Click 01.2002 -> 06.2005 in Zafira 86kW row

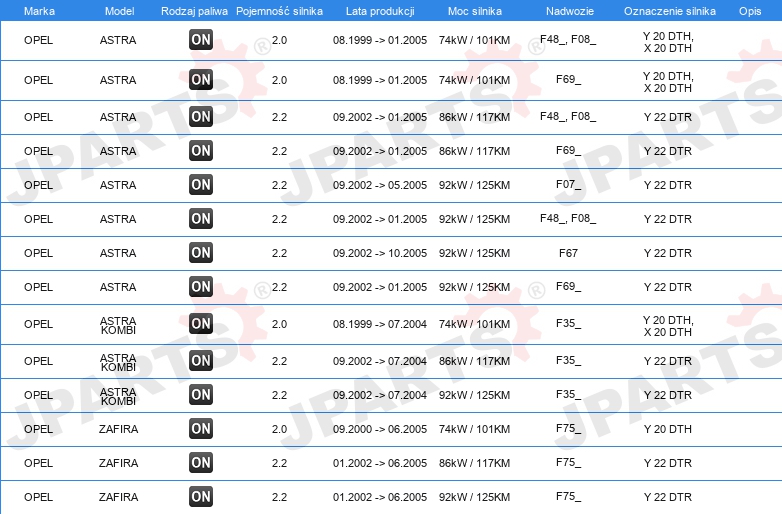tap(380, 463)
